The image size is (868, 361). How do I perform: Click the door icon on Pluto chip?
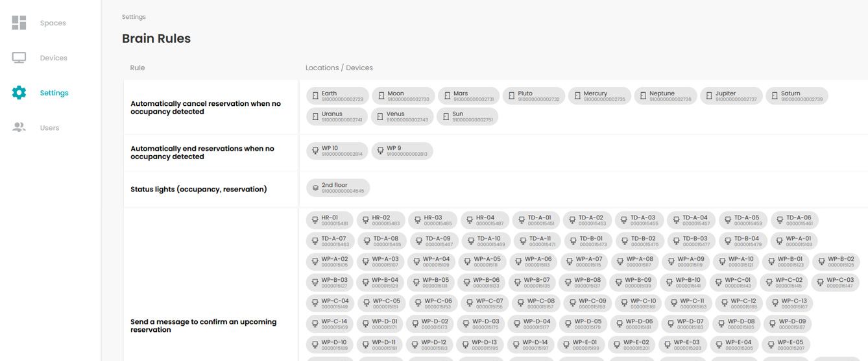pos(511,96)
